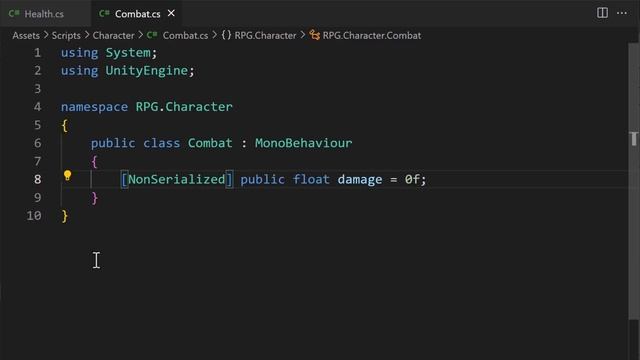This screenshot has width=640, height=360.
Task: Click MonoBehaviour in the class declaration
Action: pos(303,143)
